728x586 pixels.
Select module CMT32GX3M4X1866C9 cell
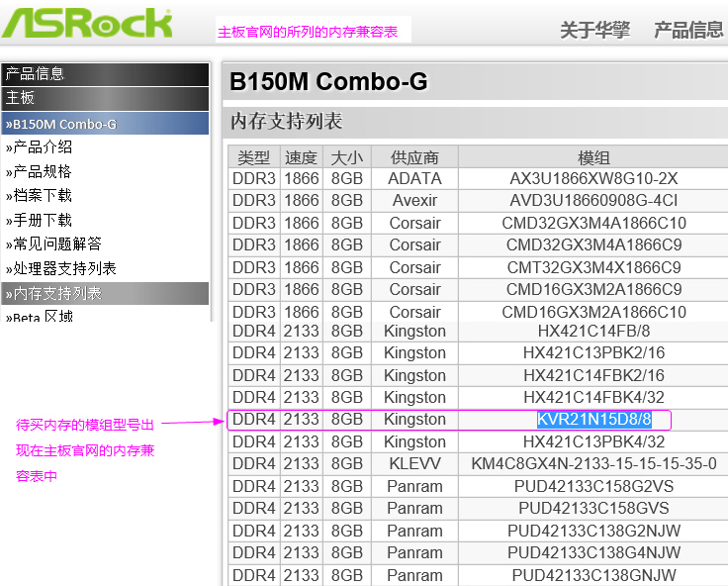point(593,267)
